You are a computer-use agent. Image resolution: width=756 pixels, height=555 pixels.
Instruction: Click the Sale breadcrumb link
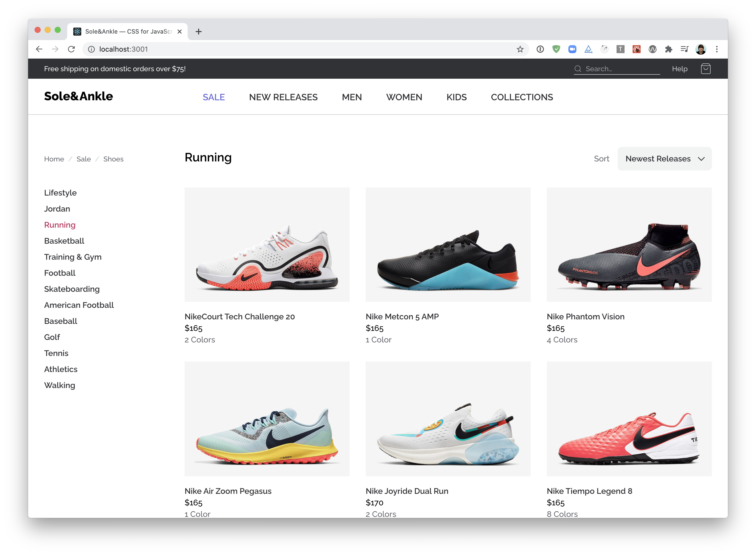[83, 159]
